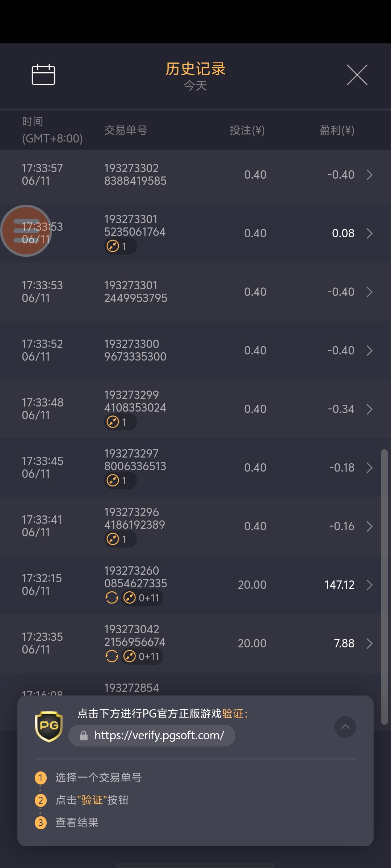
Task: Click the 0+11 badge on the 7.88 record
Action: (142, 656)
